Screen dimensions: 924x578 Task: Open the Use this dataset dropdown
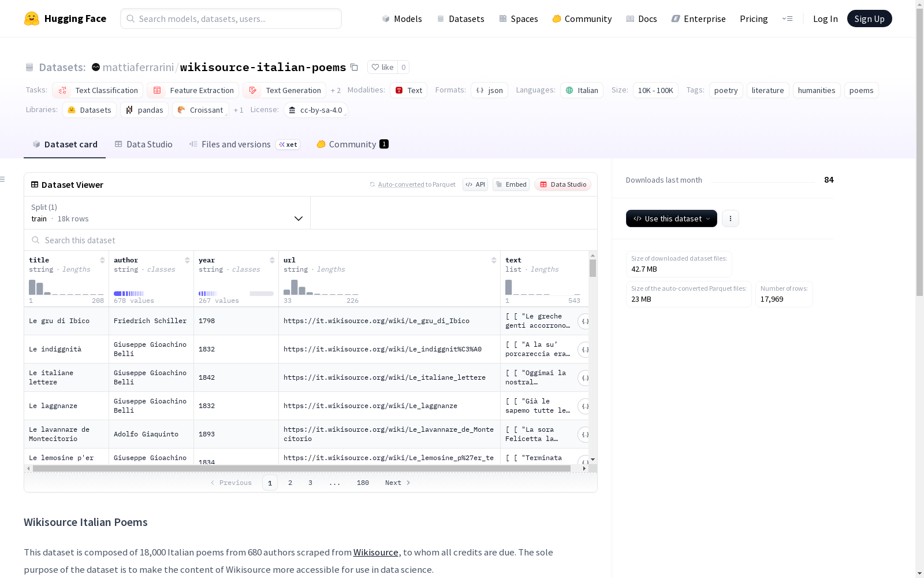tap(672, 218)
